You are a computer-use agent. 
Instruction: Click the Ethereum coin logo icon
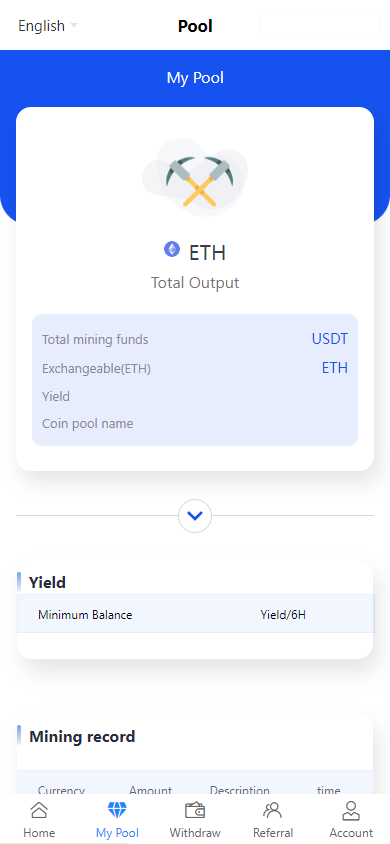pyautogui.click(x=172, y=249)
